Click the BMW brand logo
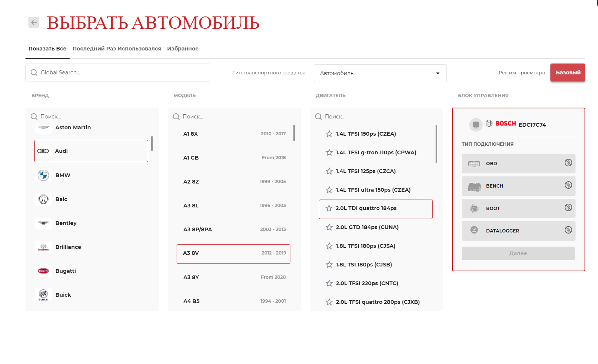The image size is (598, 364). (x=43, y=175)
